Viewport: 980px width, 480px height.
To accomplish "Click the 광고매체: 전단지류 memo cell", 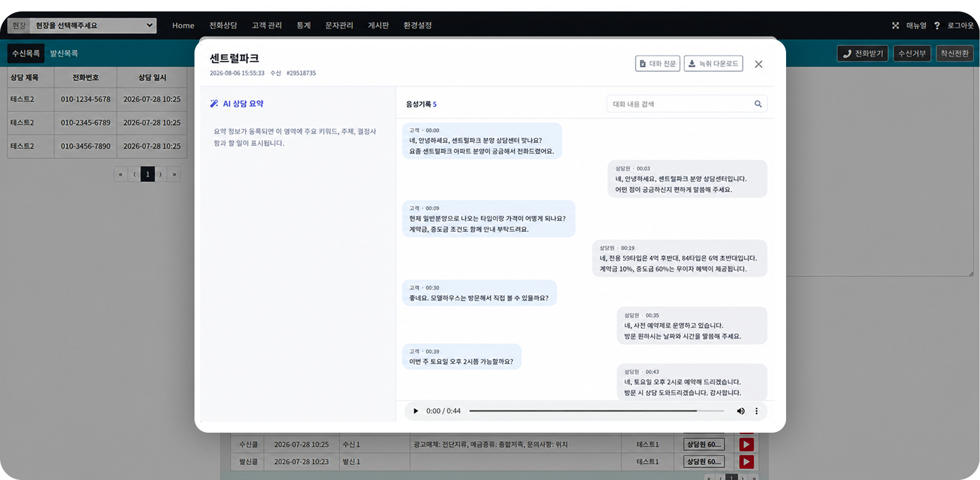I will [515, 445].
